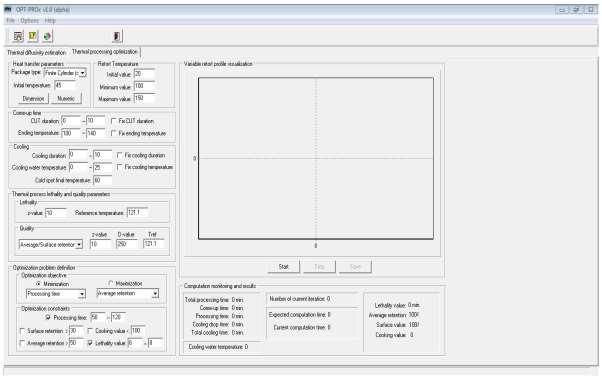This screenshot has height=380, width=602.
Task: Click the variable retort profile plot area
Action: 316,159
